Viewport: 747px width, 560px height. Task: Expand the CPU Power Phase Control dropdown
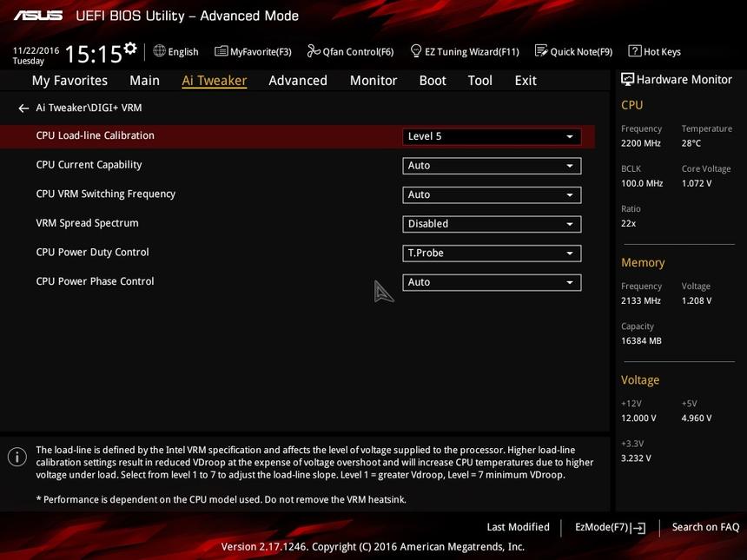(x=492, y=282)
